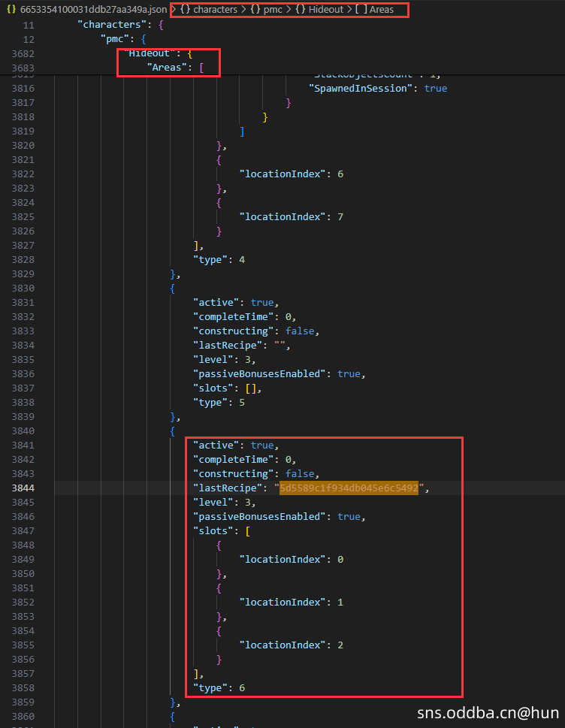This screenshot has width=565, height=728.
Task: Click the array bracket icon beside Areas breadcrumb
Action: [361, 10]
